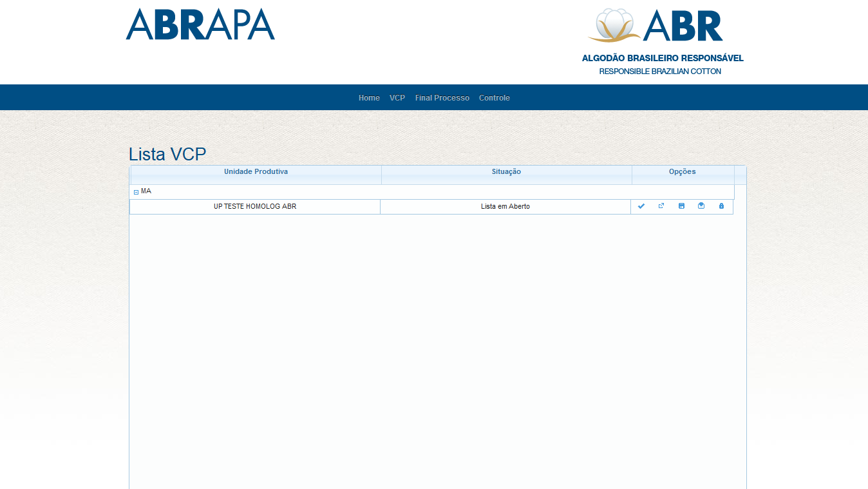This screenshot has height=489, width=868.
Task: Click the checkmark icon for UP TESTE HOMOLOG ABR
Action: tap(641, 206)
